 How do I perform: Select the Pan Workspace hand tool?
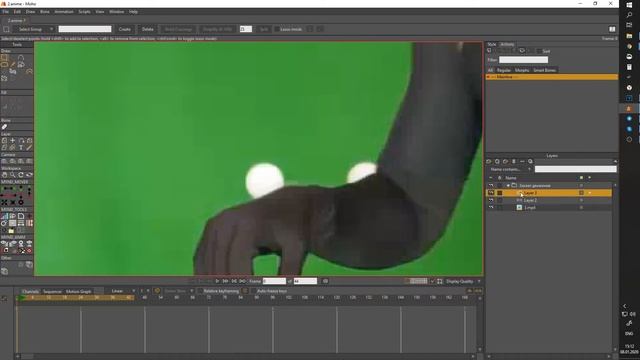click(x=4, y=175)
